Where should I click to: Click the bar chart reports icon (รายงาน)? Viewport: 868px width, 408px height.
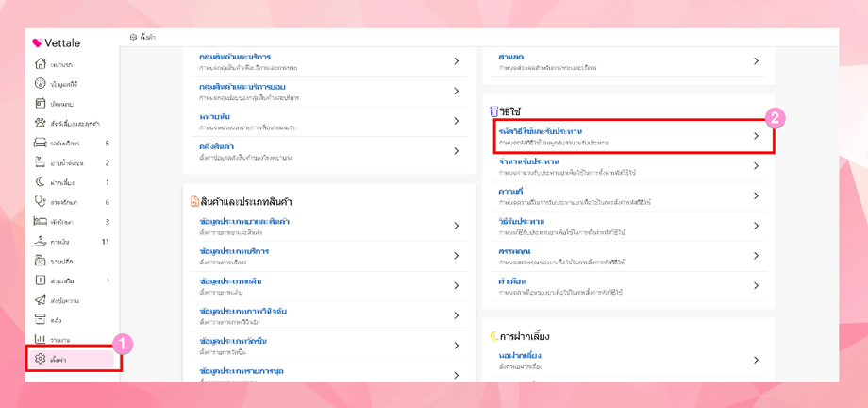pyautogui.click(x=41, y=339)
